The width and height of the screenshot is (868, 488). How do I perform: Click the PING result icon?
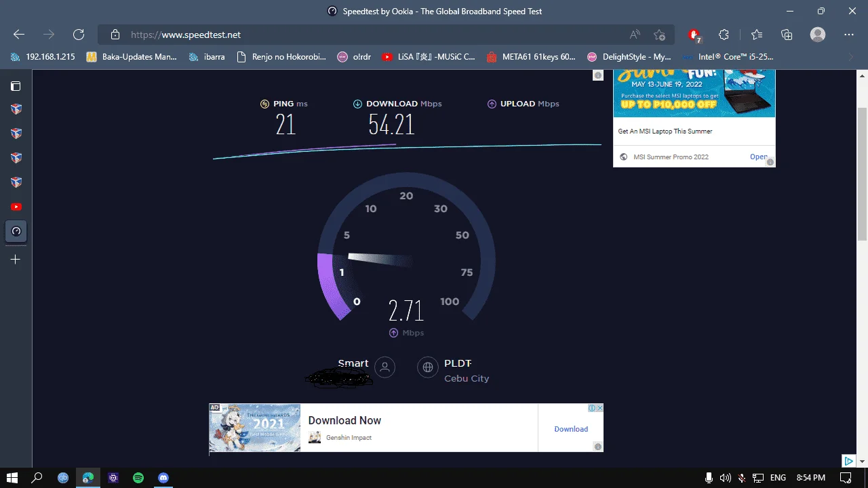tap(264, 104)
